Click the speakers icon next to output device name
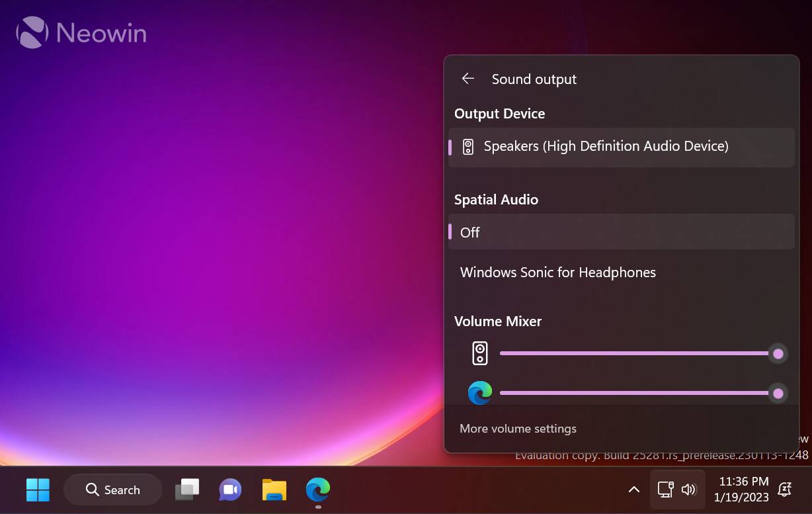This screenshot has height=514, width=812. tap(468, 147)
